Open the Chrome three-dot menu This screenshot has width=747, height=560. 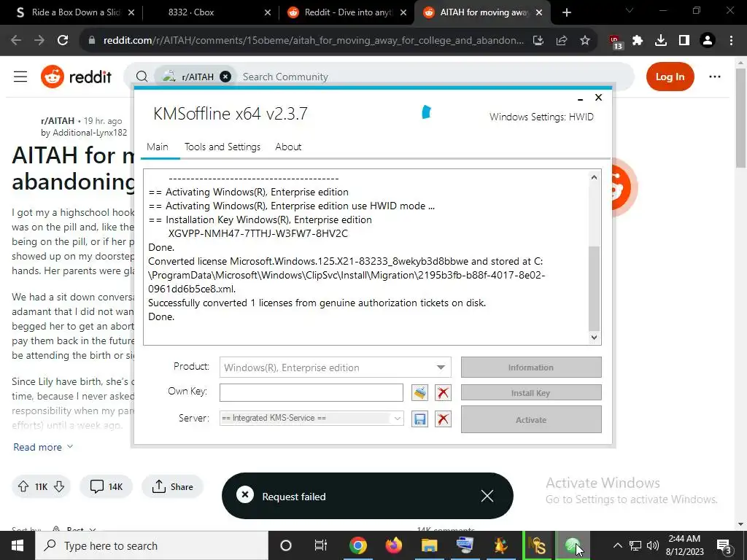731,41
